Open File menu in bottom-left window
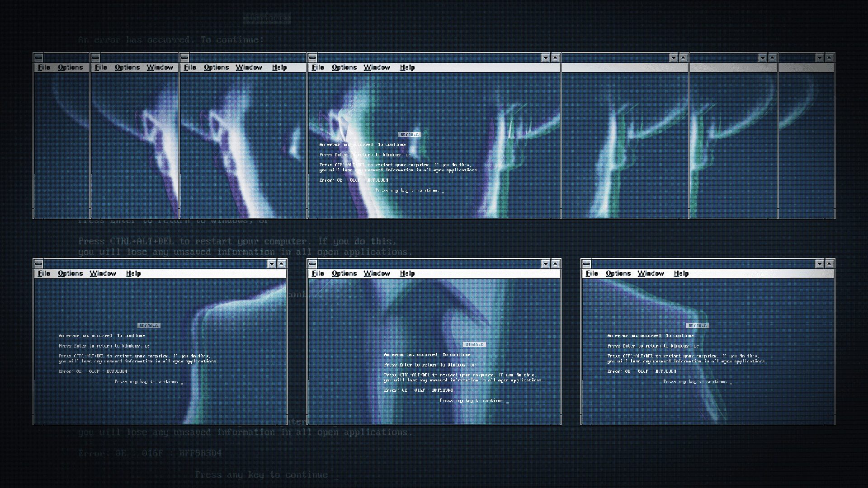 click(x=44, y=273)
